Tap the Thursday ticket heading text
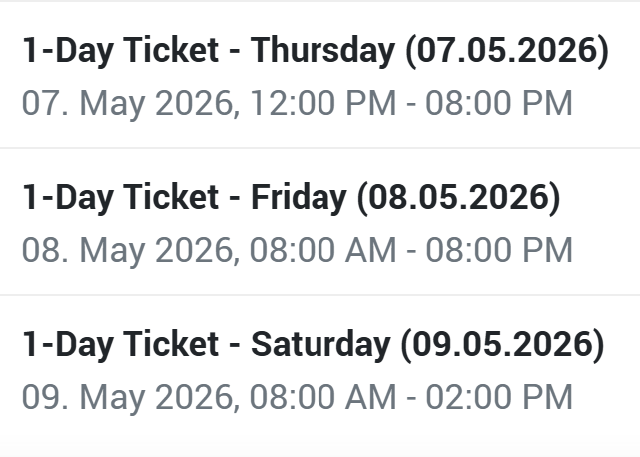Image resolution: width=640 pixels, height=457 pixels. 315,52
